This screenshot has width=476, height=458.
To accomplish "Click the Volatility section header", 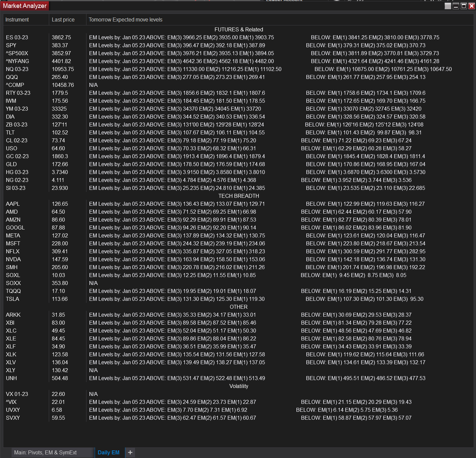I will 239,386.
